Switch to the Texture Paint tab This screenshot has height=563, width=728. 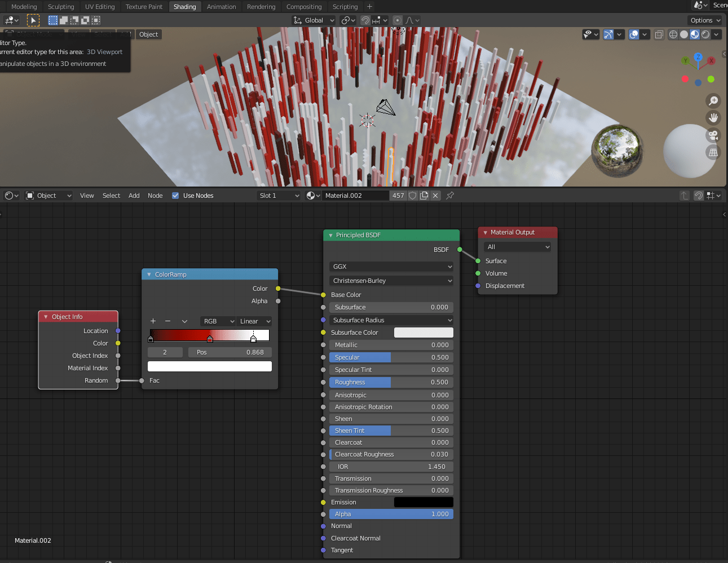(144, 7)
